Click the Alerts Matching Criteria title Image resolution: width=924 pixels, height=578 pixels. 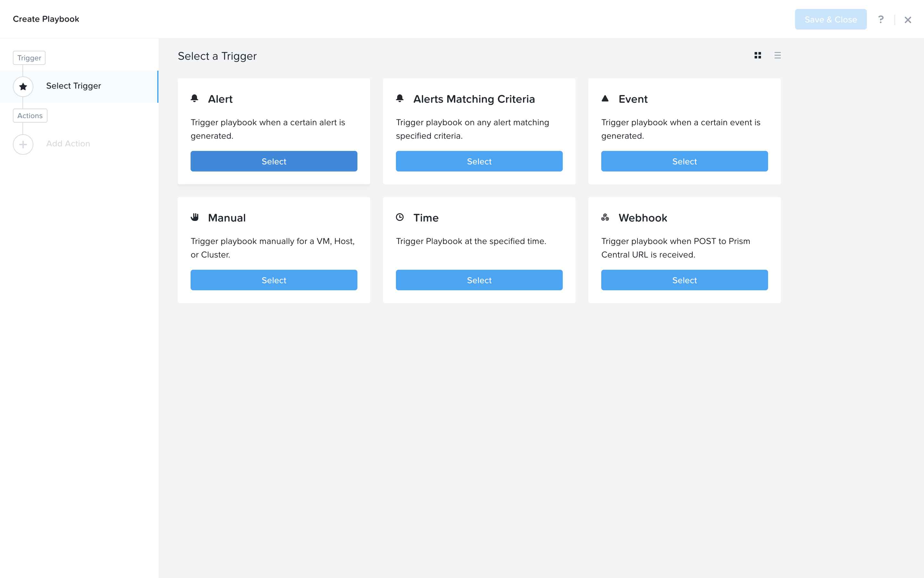tap(474, 99)
